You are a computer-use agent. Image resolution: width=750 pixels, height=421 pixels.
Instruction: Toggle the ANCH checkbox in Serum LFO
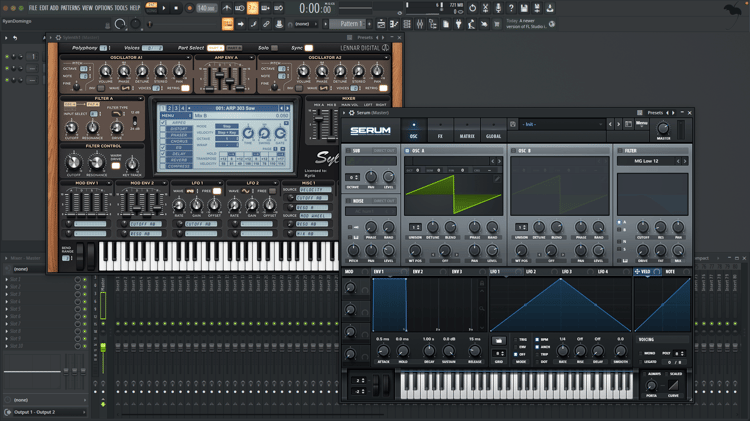coord(537,347)
